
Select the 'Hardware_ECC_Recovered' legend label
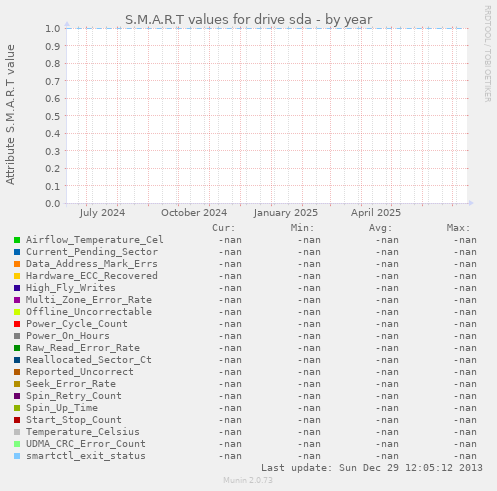[92, 276]
